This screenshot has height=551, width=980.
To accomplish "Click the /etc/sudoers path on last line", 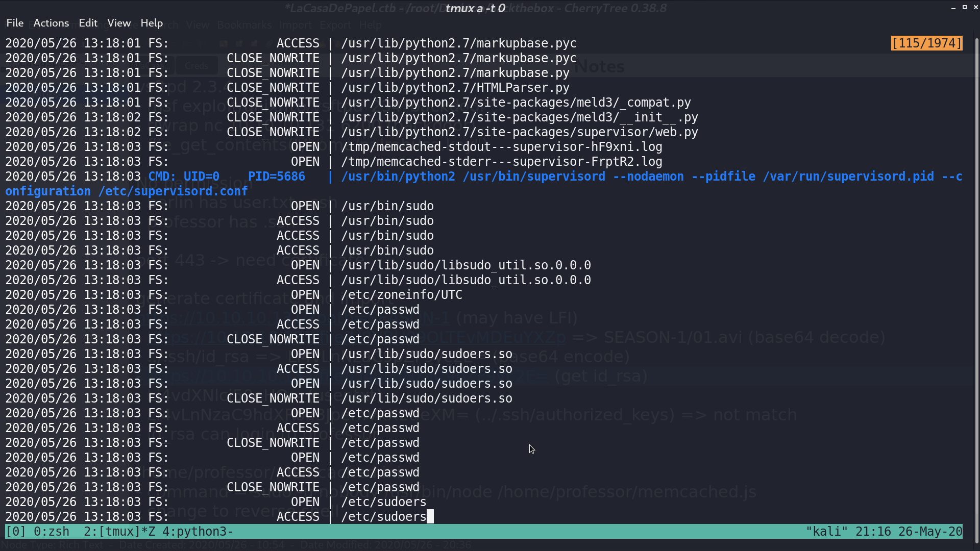I will [x=384, y=517].
